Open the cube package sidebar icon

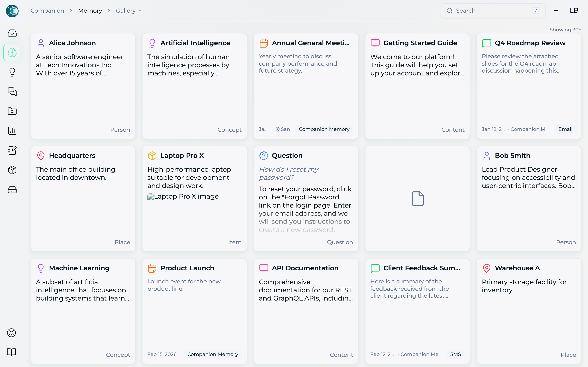[12, 170]
